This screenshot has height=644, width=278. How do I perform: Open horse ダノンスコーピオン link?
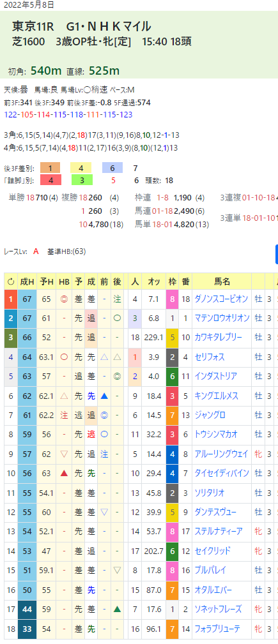(221, 299)
